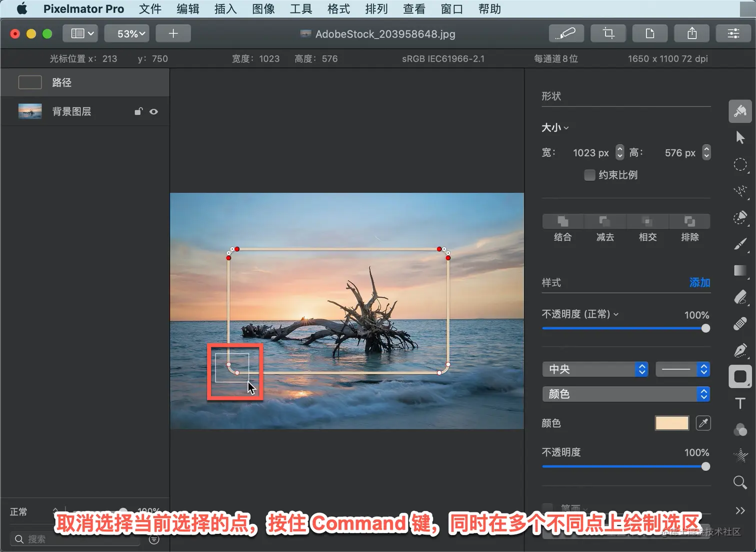Image resolution: width=756 pixels, height=552 pixels.
Task: Open the 查看 menu
Action: (414, 9)
